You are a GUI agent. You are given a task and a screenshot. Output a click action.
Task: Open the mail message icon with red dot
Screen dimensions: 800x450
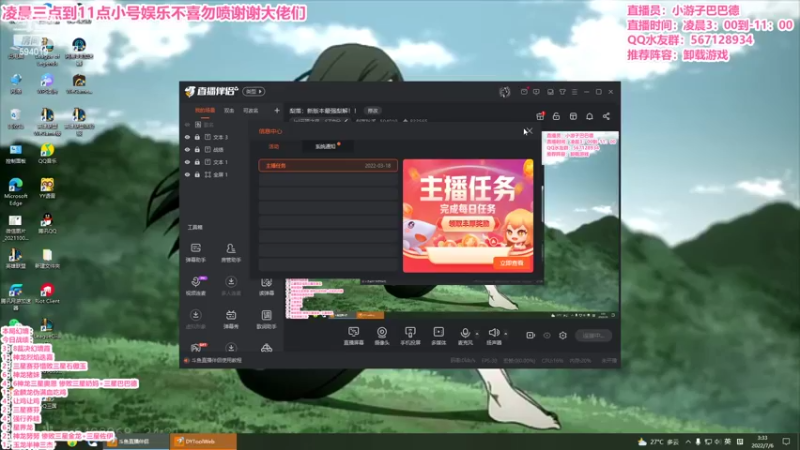coord(524,92)
